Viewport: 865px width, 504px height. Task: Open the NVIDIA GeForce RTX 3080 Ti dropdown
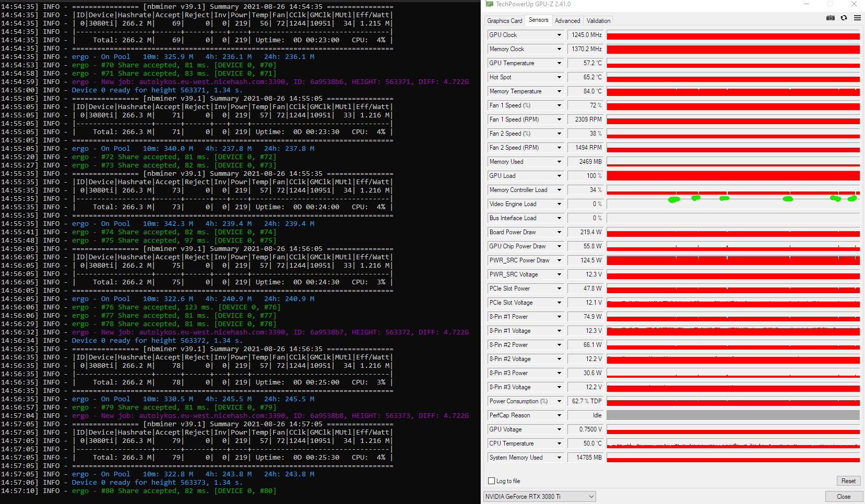[540, 497]
